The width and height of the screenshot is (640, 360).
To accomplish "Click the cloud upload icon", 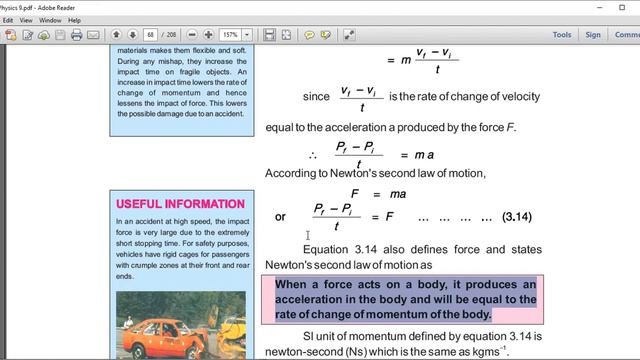I will click(44, 35).
